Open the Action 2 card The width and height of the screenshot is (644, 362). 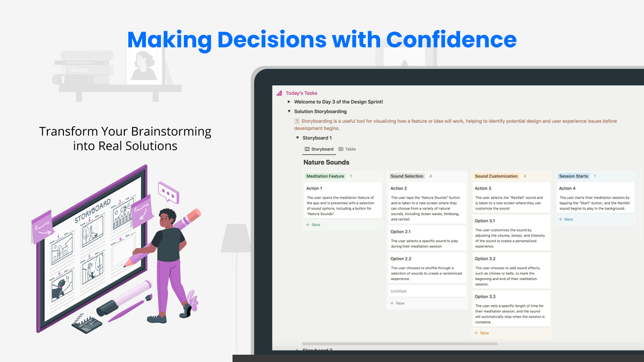427,202
